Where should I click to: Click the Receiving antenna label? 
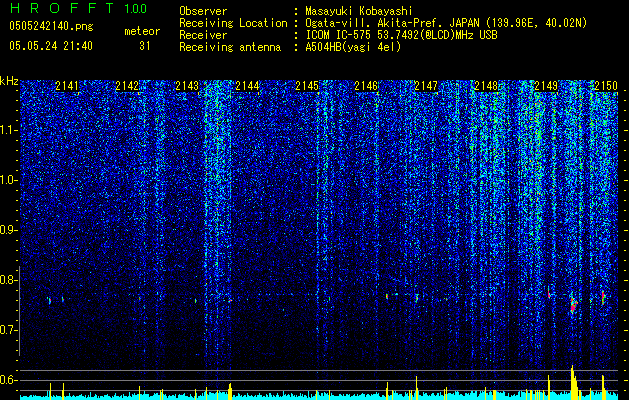point(230,47)
